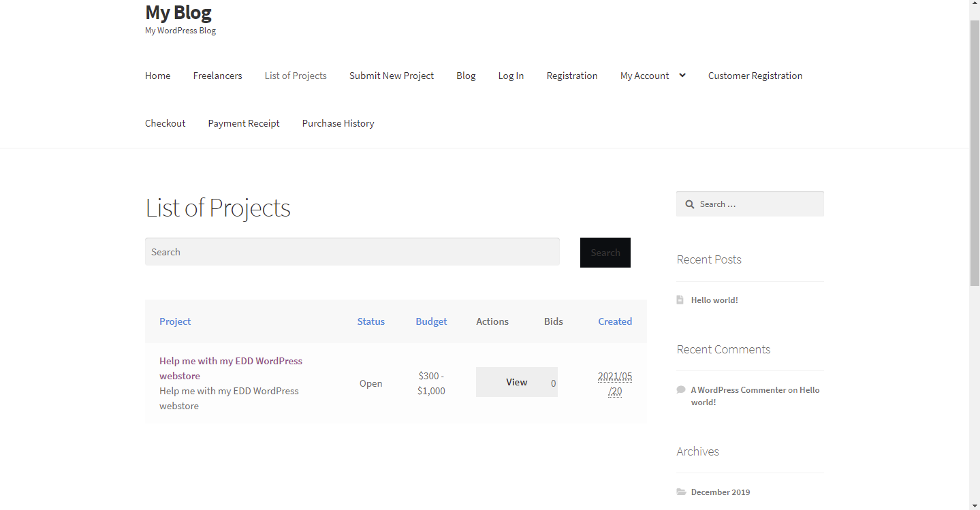
Task: Open Purchase History from the menu
Action: click(x=338, y=123)
